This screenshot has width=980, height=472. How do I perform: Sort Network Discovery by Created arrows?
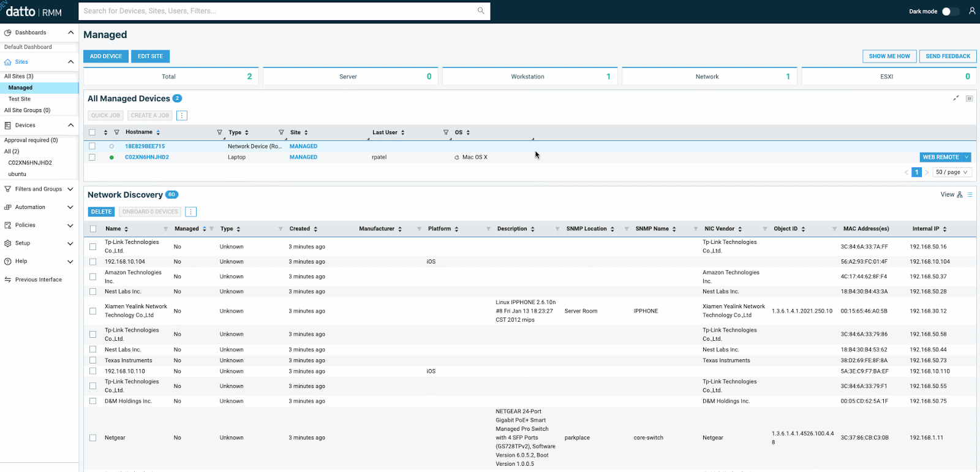315,229
